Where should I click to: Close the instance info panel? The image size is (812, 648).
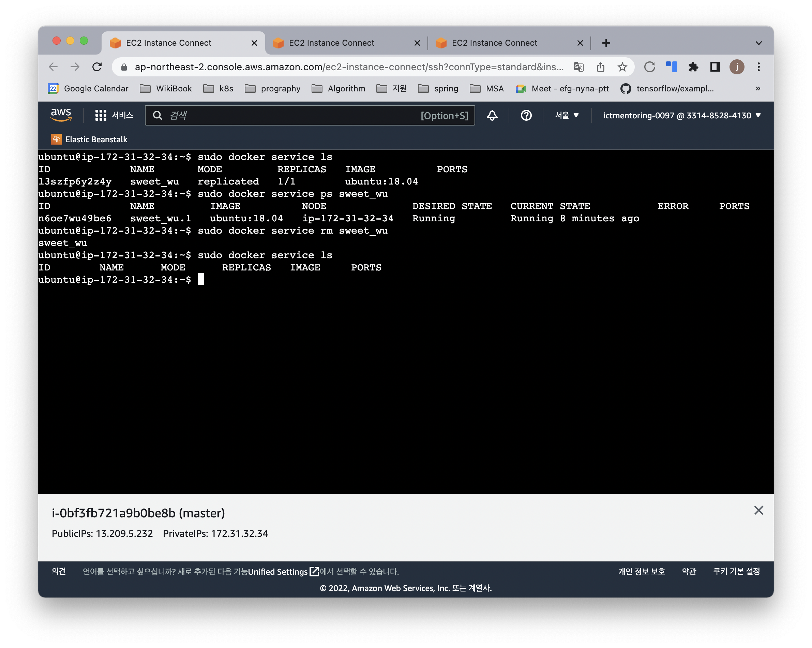(x=758, y=510)
